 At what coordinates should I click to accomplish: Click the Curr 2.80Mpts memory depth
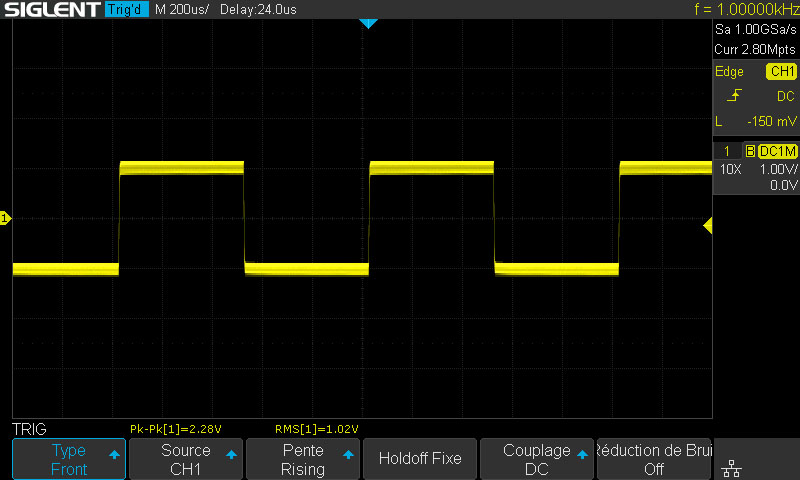pyautogui.click(x=755, y=49)
